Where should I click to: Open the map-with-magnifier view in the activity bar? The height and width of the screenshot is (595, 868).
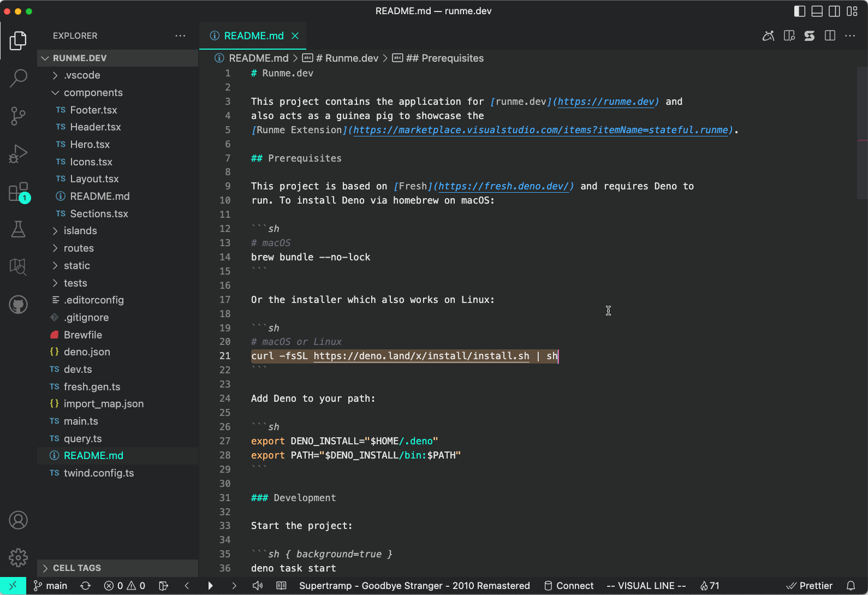point(18,267)
